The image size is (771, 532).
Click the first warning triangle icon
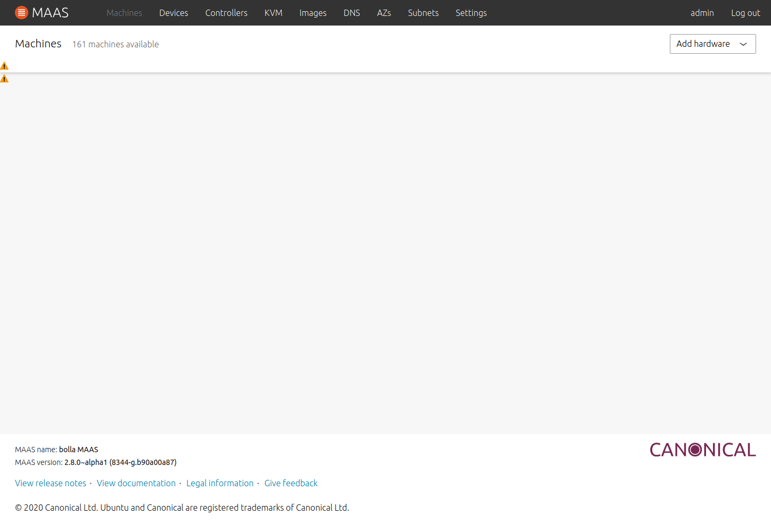4,65
